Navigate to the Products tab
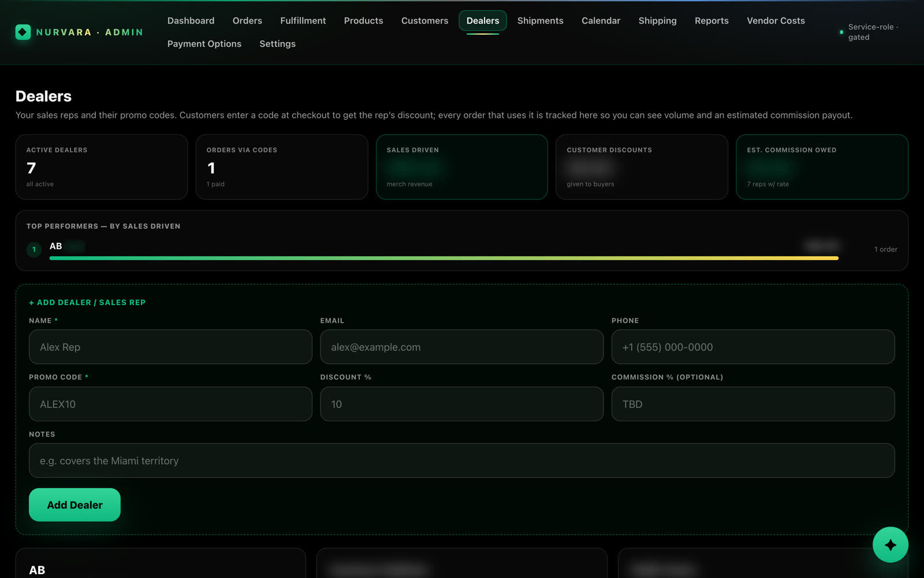The image size is (924, 578). tap(363, 21)
